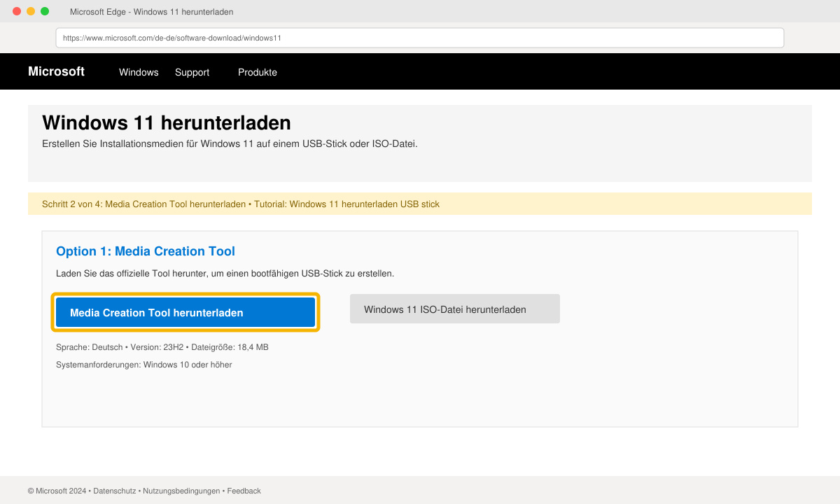
Task: Click the window title 'Microsoft Edge - Windows 11 herunterladen'
Action: [152, 12]
